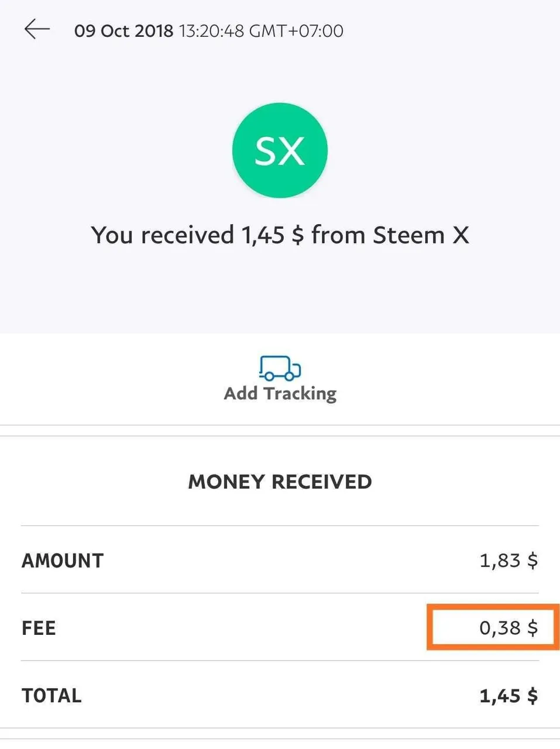The image size is (560, 749).
Task: Tap the green SX avatar circle
Action: pyautogui.click(x=280, y=150)
